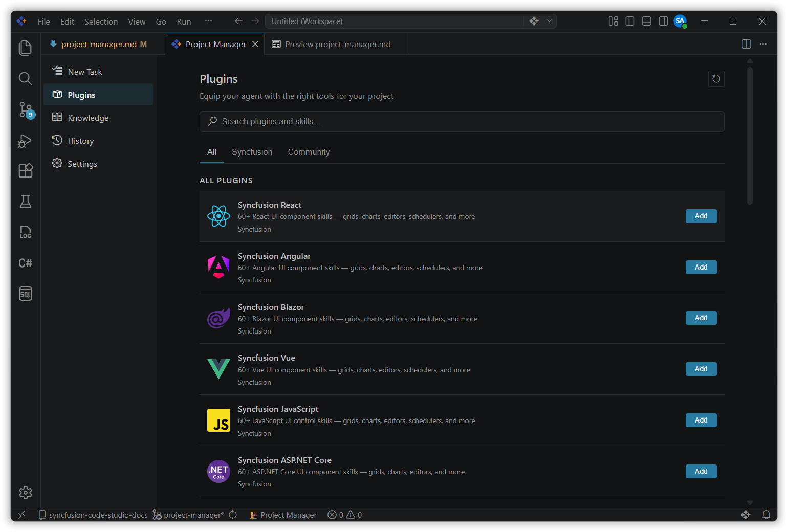Click the ASP.NET Core logo
Viewport: 788px width, 532px height.
coord(218,471)
